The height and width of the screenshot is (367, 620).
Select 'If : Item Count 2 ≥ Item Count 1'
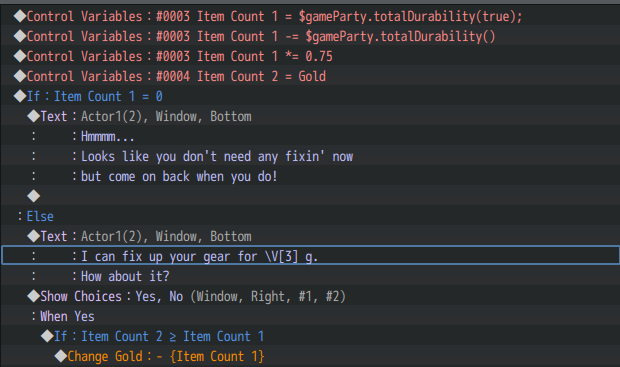(x=310, y=336)
